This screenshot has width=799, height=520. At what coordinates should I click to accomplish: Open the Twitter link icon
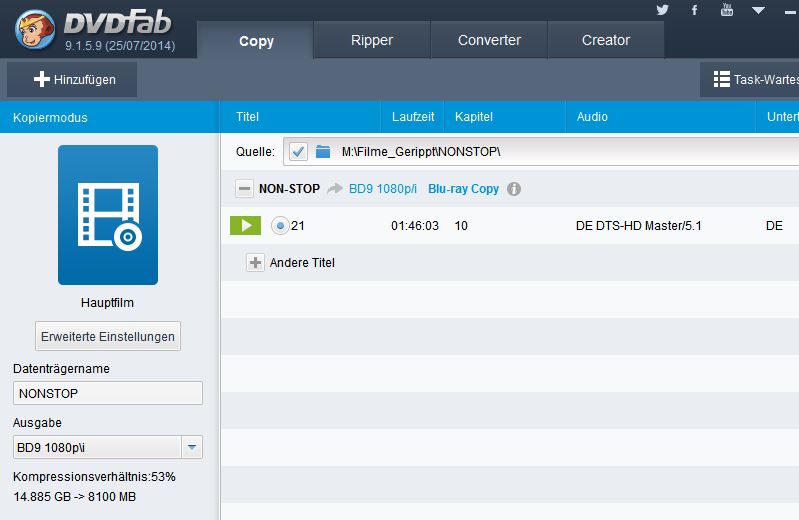(662, 10)
